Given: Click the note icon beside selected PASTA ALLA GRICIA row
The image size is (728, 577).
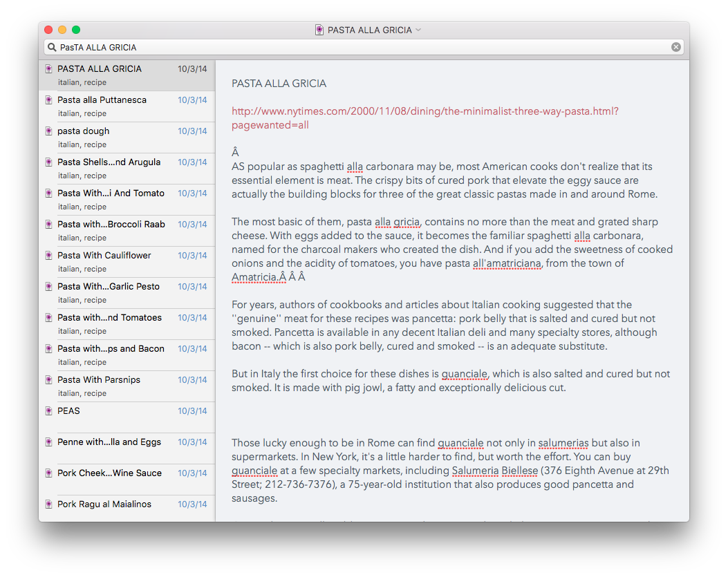Looking at the screenshot, I should click(49, 68).
